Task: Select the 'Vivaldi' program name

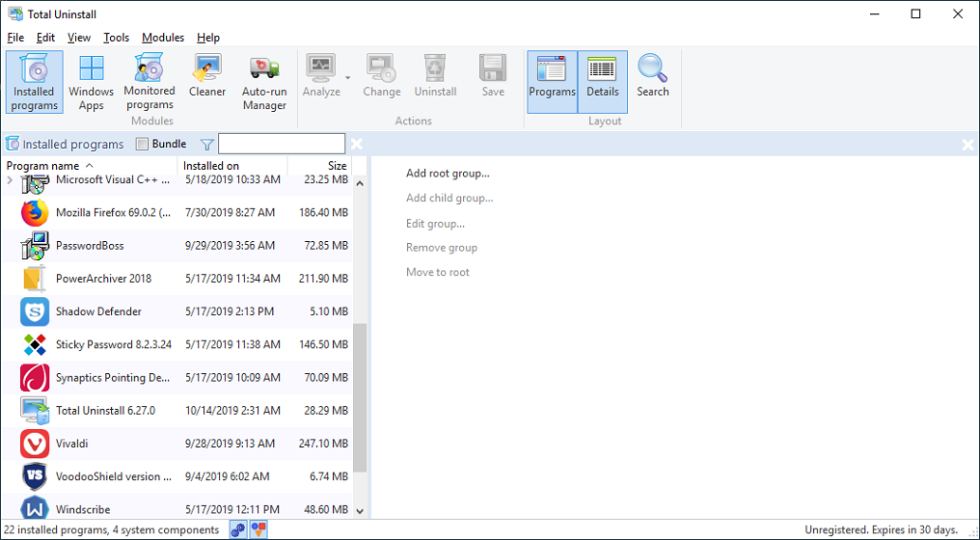Action: [72, 444]
